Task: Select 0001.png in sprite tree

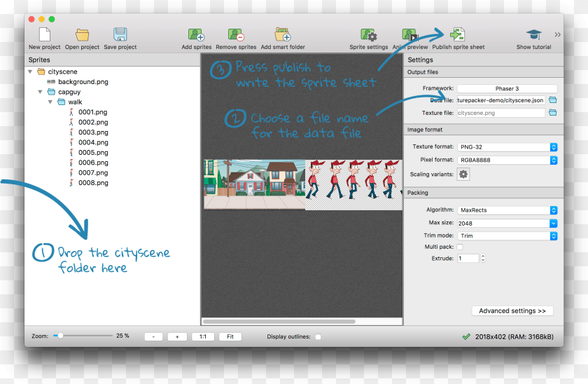Action: [x=92, y=112]
